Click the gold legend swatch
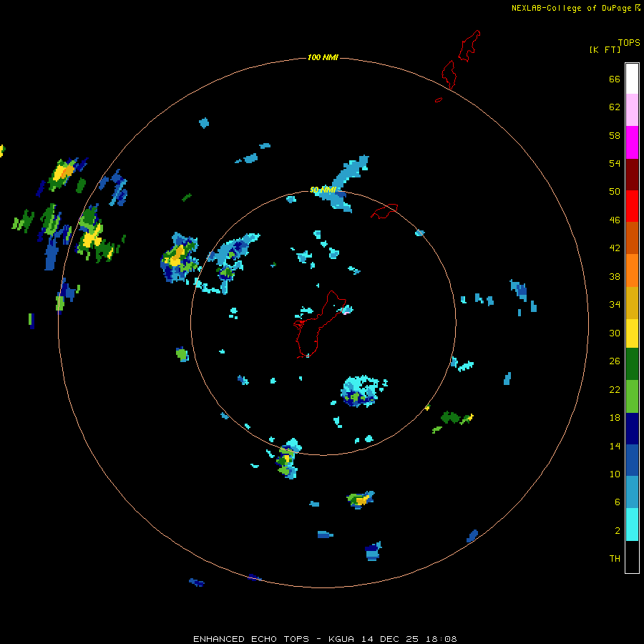644x644 pixels. tap(632, 303)
